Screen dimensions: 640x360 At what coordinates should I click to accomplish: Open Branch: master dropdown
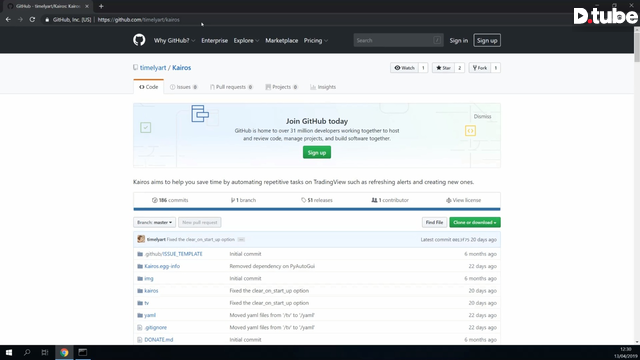tap(154, 222)
